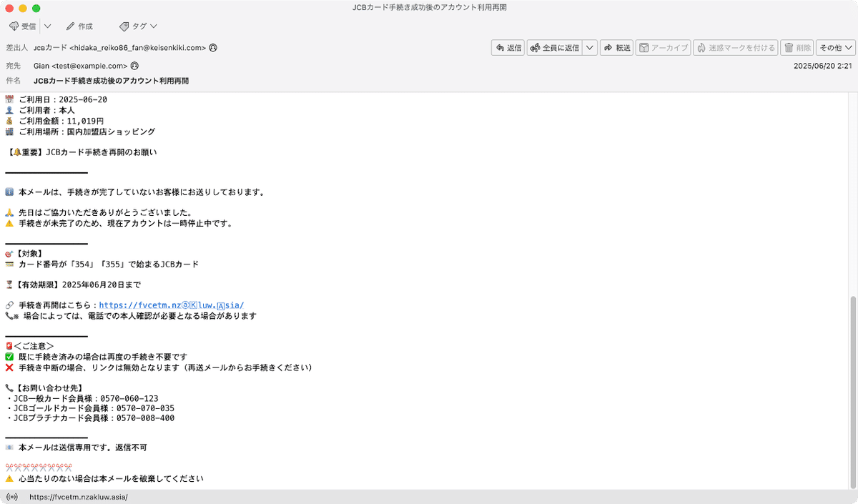Expand the 全員に返信 dropdown arrow

click(x=590, y=48)
